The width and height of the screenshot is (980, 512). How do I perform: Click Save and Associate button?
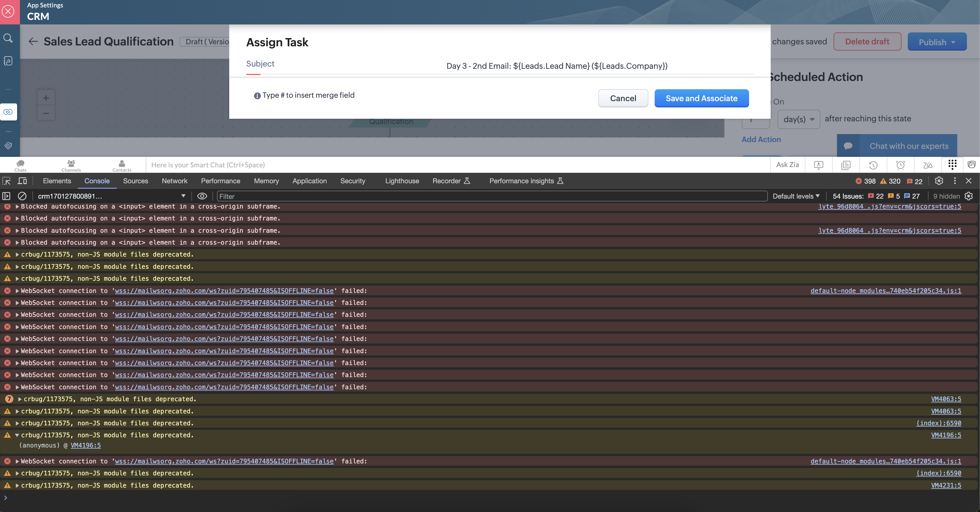pyautogui.click(x=701, y=98)
